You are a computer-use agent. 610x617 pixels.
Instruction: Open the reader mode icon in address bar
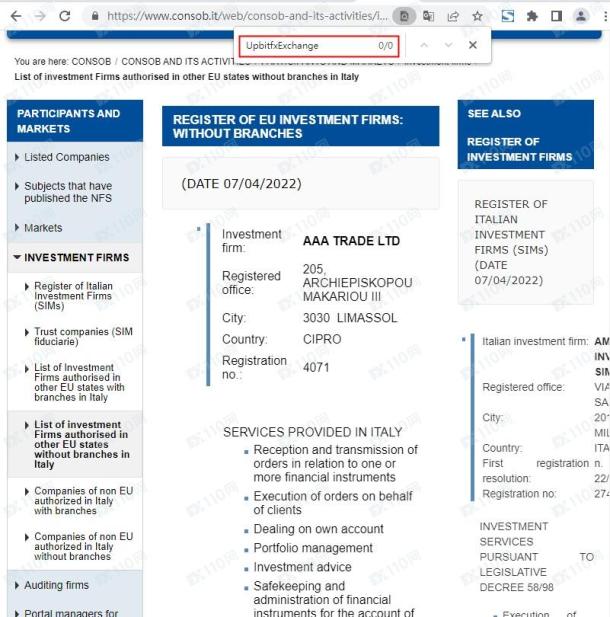[404, 16]
